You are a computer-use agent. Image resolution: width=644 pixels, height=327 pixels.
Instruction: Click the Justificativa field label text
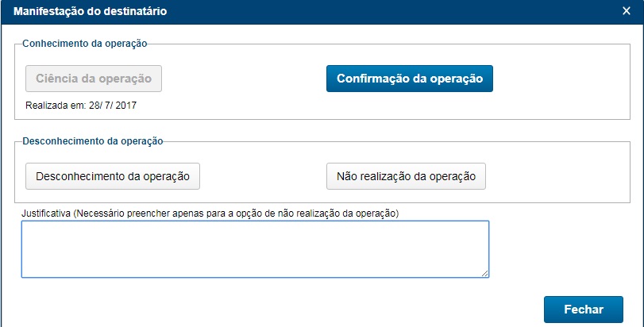tap(210, 214)
